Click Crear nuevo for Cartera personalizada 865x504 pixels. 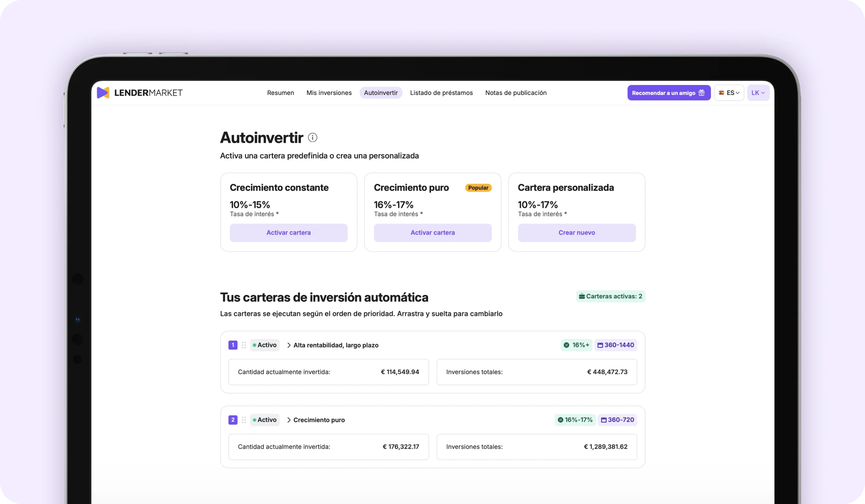(576, 233)
